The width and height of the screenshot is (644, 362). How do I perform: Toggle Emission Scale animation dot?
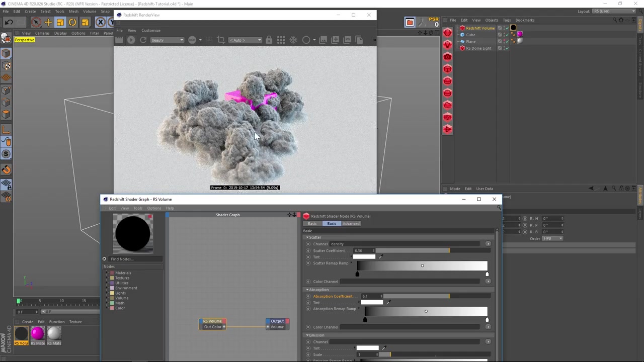point(308,355)
